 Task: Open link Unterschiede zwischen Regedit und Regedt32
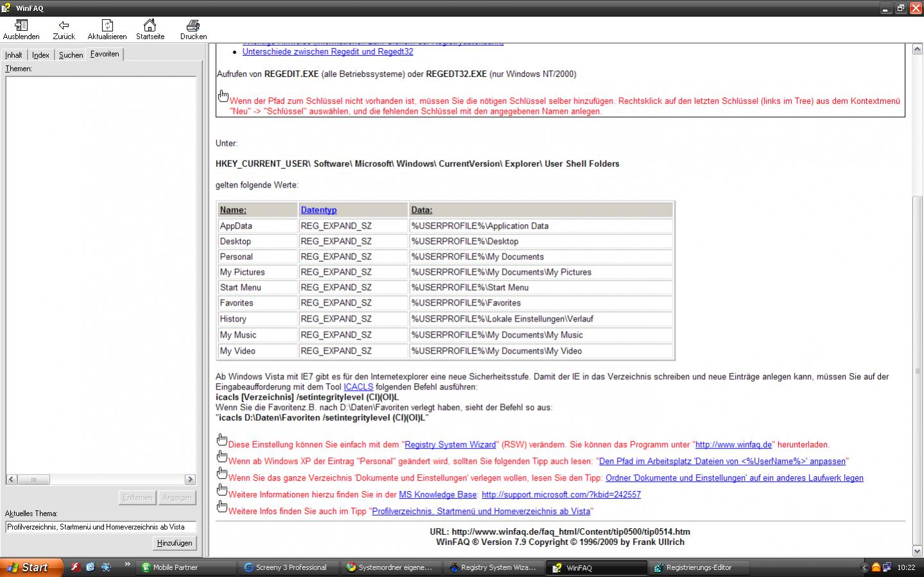[327, 51]
